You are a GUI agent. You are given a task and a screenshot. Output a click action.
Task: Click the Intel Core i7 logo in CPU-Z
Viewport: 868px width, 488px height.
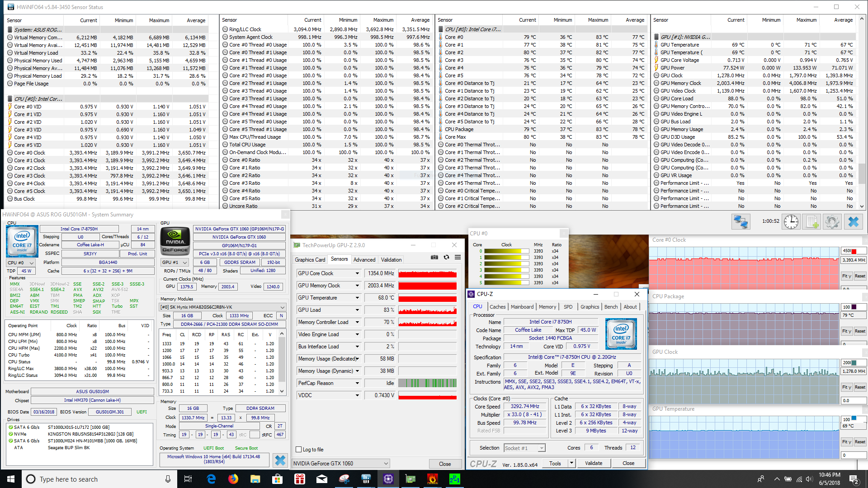point(621,334)
